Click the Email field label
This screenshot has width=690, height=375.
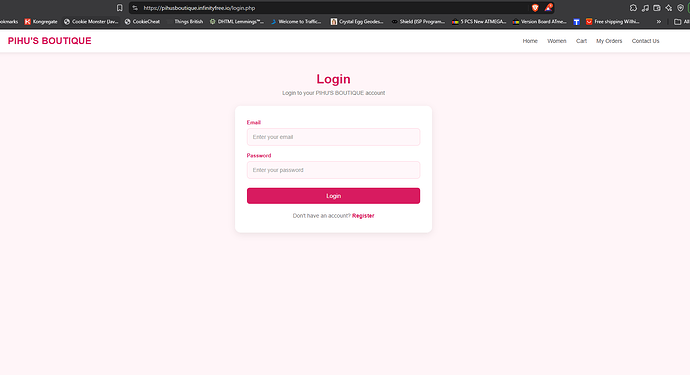[x=253, y=122]
